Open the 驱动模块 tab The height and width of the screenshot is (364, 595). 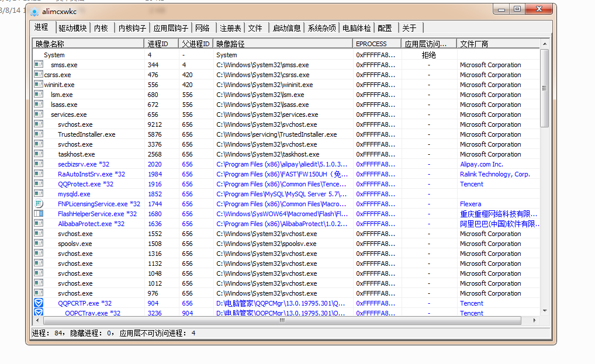(x=72, y=28)
